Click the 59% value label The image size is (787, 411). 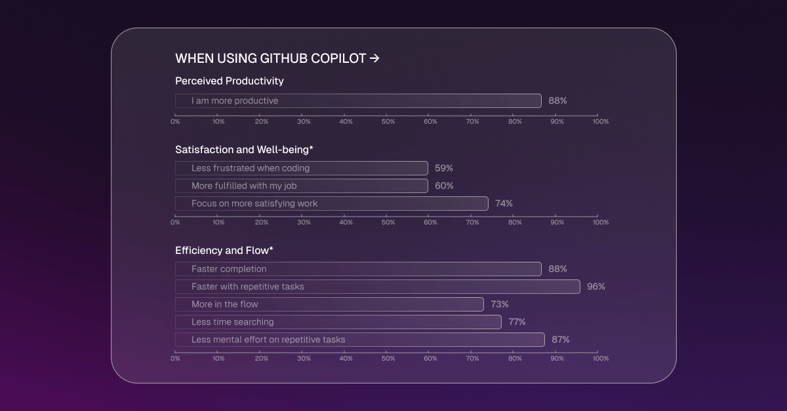444,169
